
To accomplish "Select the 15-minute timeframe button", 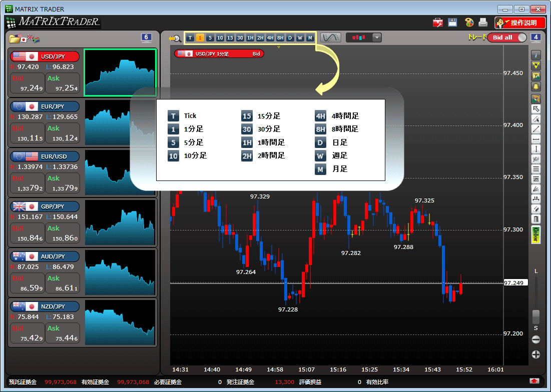I will 230,37.
